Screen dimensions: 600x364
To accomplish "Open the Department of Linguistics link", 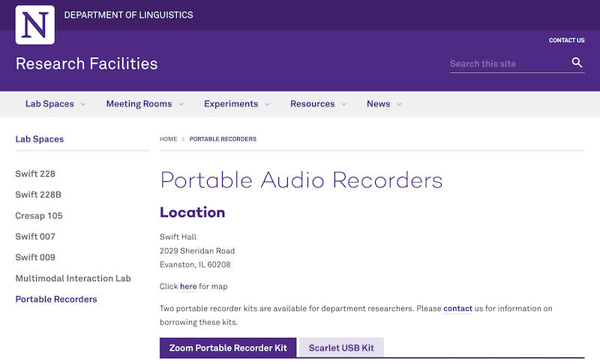I will click(128, 15).
